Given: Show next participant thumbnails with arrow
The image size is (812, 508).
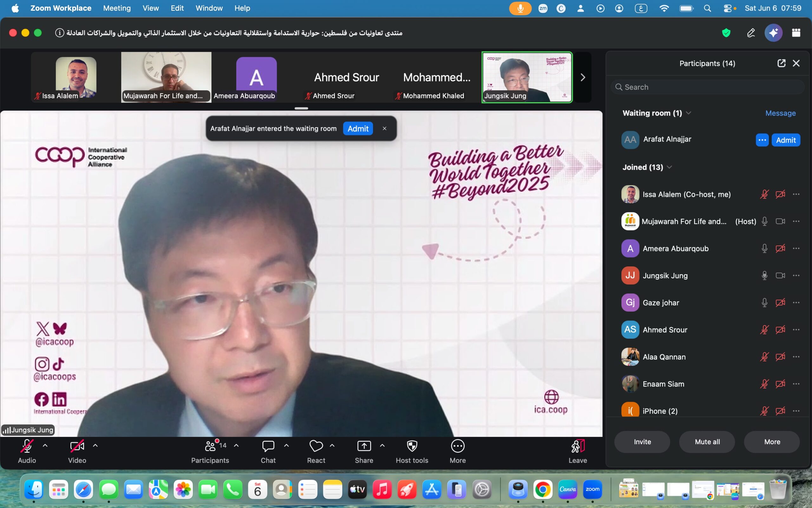Looking at the screenshot, I should (x=583, y=77).
